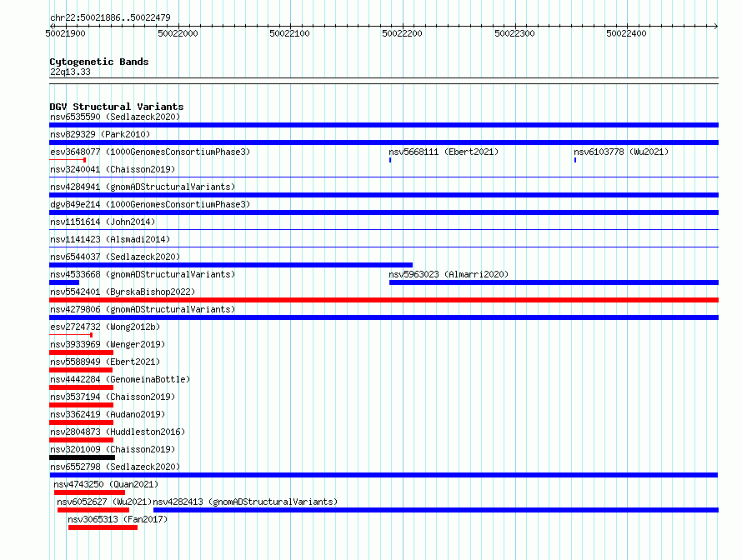Click the blue bar under nsv4284941
This screenshot has width=742, height=560.
click(x=384, y=195)
